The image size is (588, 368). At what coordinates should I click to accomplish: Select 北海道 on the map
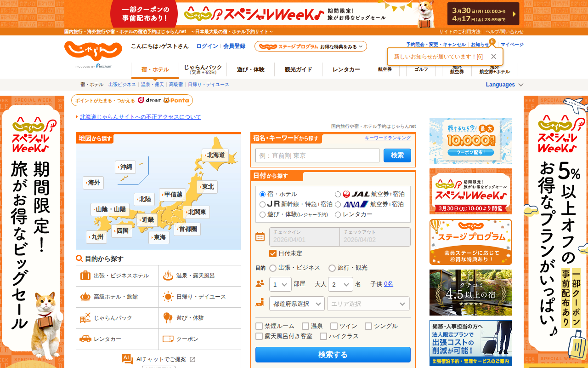click(x=215, y=155)
